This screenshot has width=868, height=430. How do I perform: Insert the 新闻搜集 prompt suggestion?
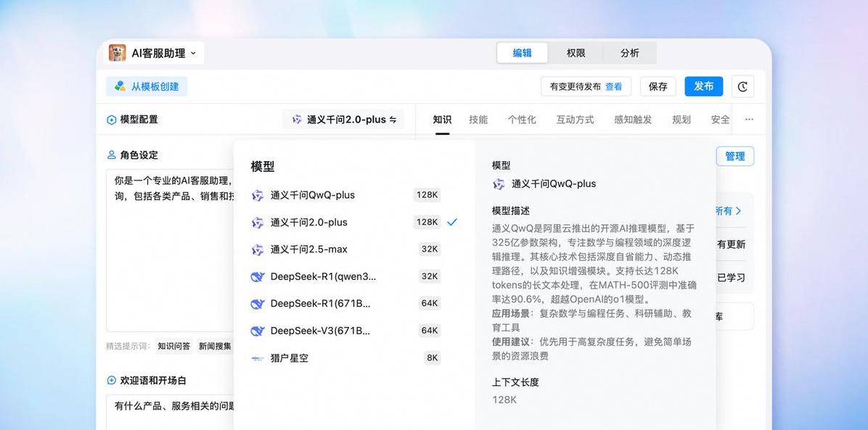point(215,346)
